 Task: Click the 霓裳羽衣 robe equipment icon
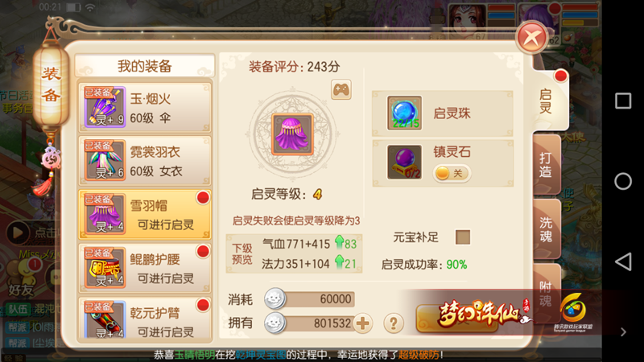coord(105,160)
